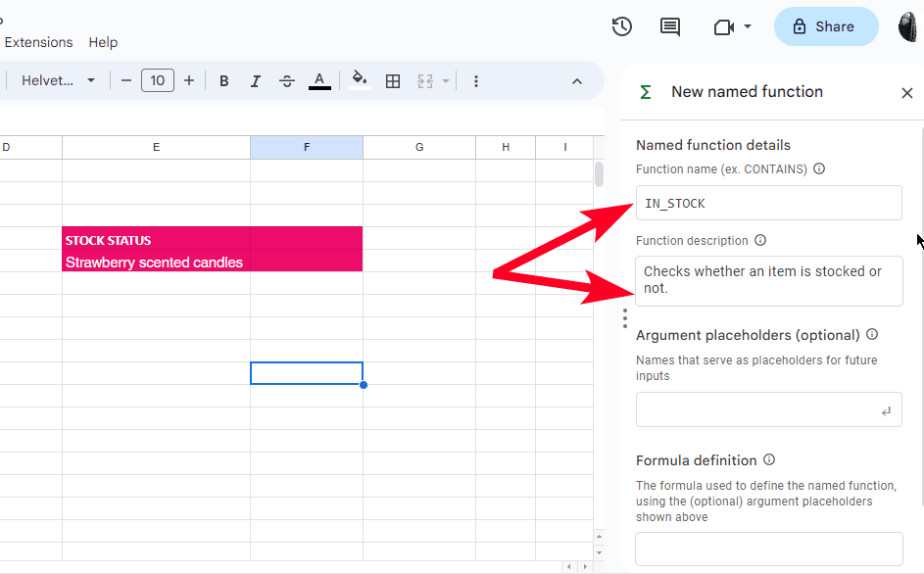The image size is (924, 574).
Task: Open the Help menu
Action: click(103, 42)
